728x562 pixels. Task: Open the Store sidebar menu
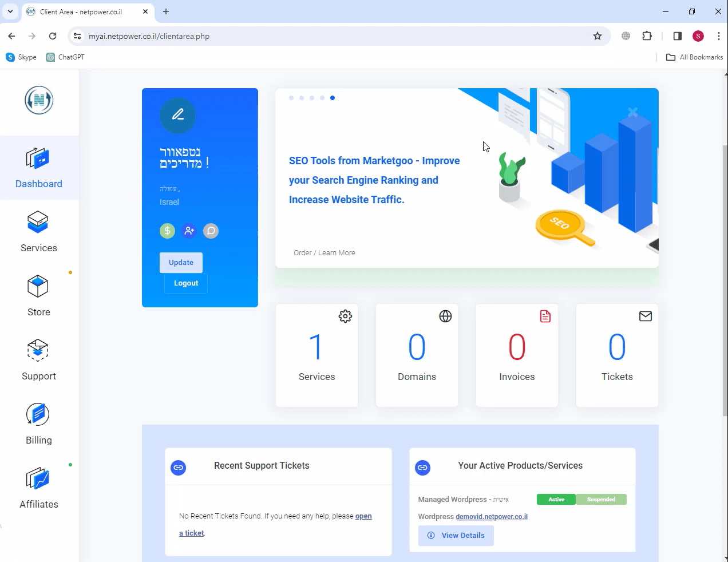click(39, 296)
